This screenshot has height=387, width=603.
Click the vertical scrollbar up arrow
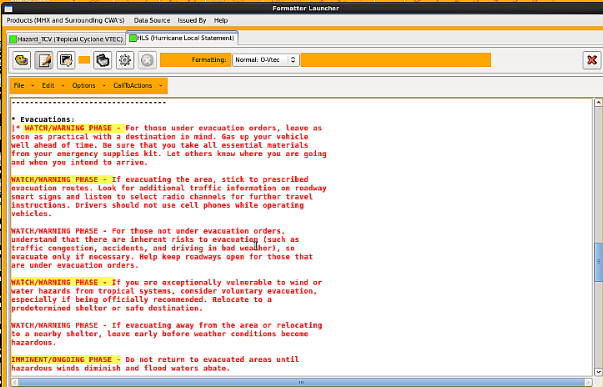pyautogui.click(x=598, y=102)
